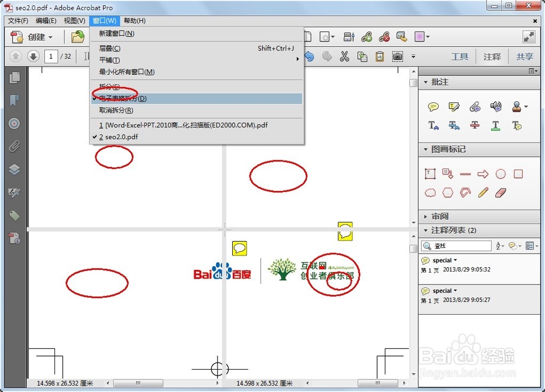The width and height of the screenshot is (545, 392).
Task: Open Attachments paperclip panel
Action: pyautogui.click(x=14, y=147)
